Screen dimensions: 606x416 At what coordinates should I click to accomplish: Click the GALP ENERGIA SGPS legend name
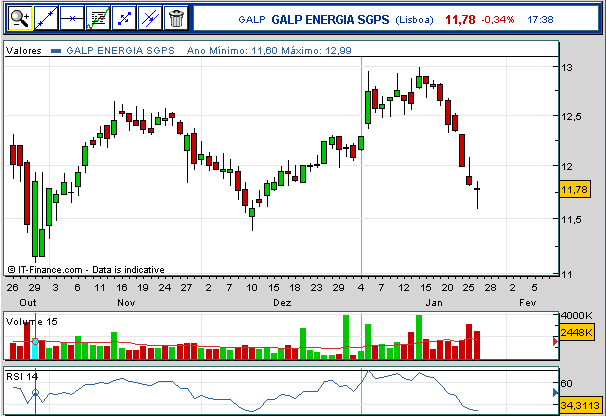pos(121,51)
